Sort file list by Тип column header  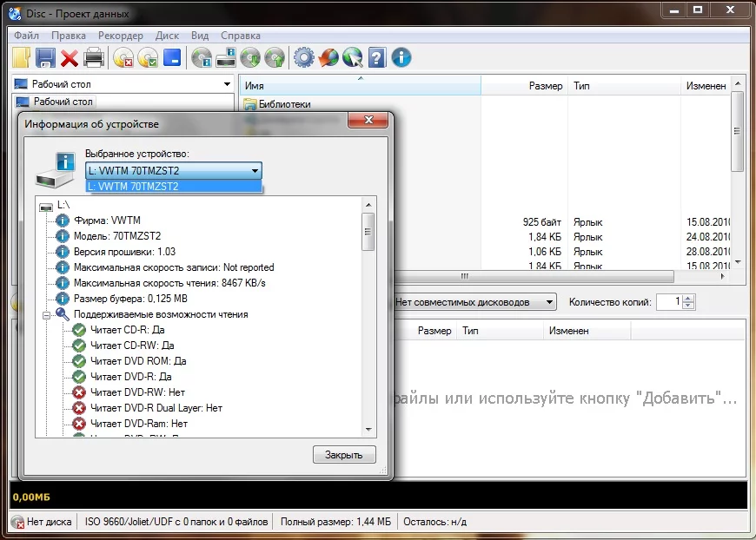[x=625, y=86]
